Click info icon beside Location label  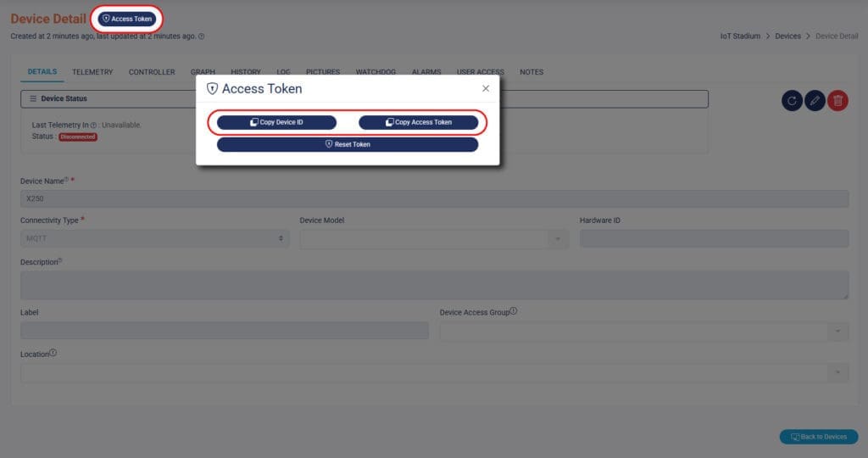(53, 353)
